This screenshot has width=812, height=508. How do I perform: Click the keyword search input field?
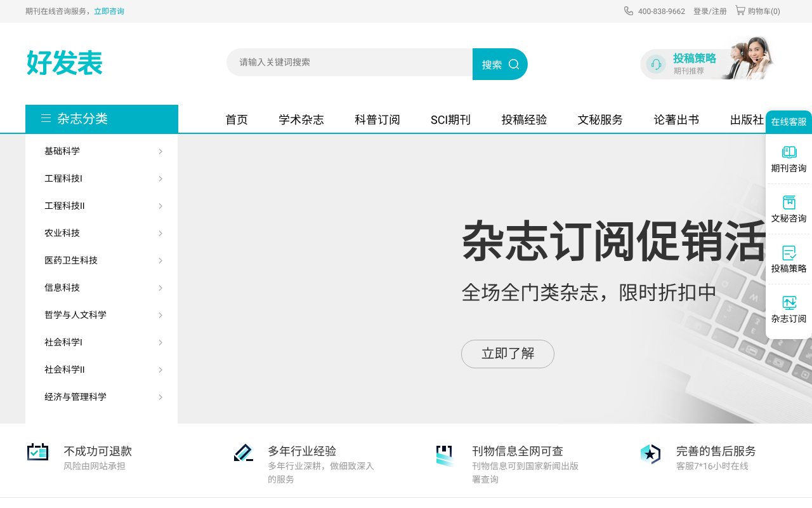[349, 62]
